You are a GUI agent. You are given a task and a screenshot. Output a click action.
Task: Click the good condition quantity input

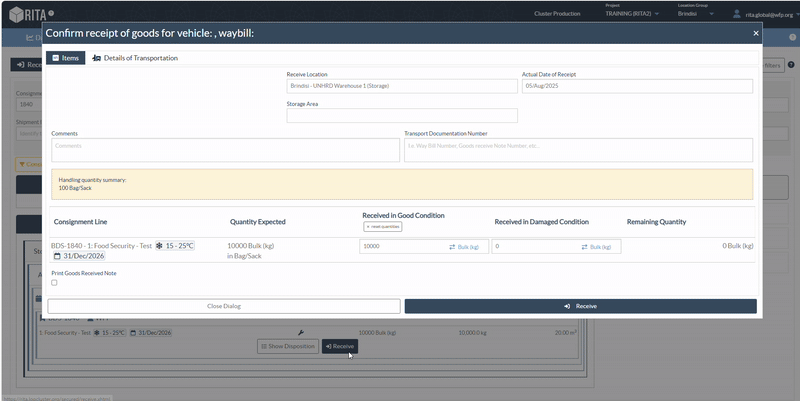pos(400,246)
